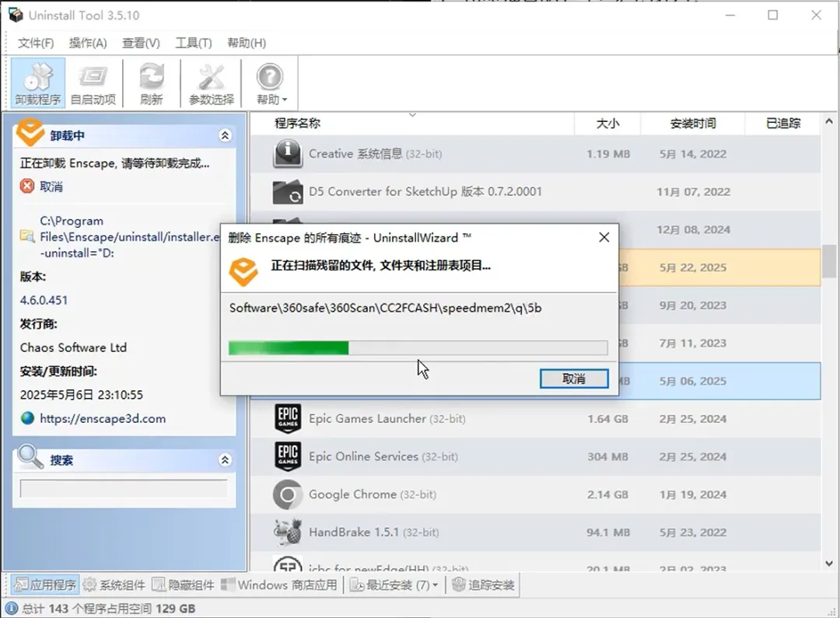840x618 pixels.
Task: Sort by 安装时间 column header
Action: coord(693,124)
